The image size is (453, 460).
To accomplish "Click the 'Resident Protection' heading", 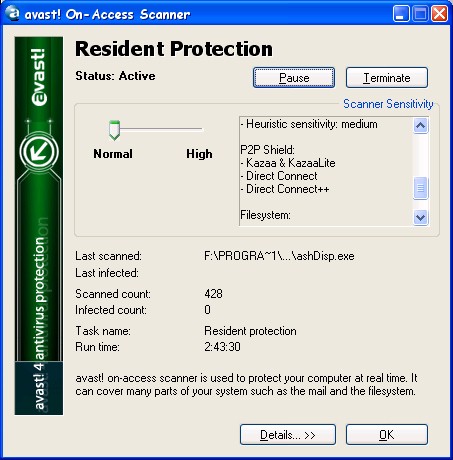I will pos(174,49).
